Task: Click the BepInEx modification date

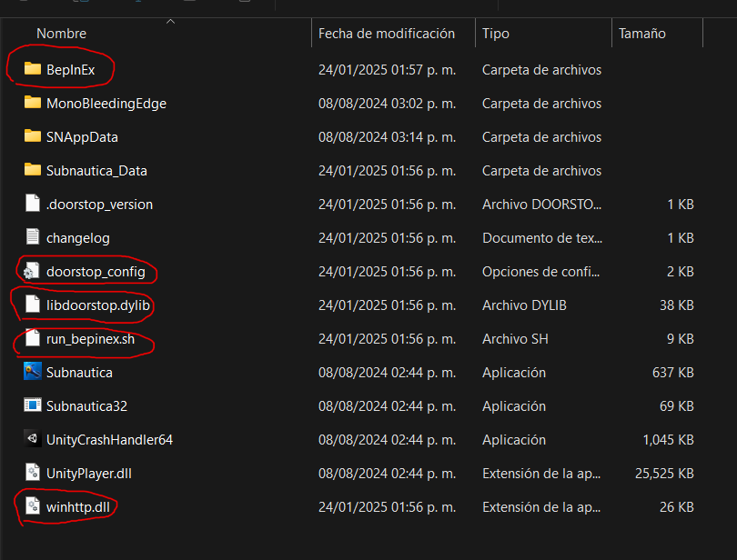Action: (388, 70)
